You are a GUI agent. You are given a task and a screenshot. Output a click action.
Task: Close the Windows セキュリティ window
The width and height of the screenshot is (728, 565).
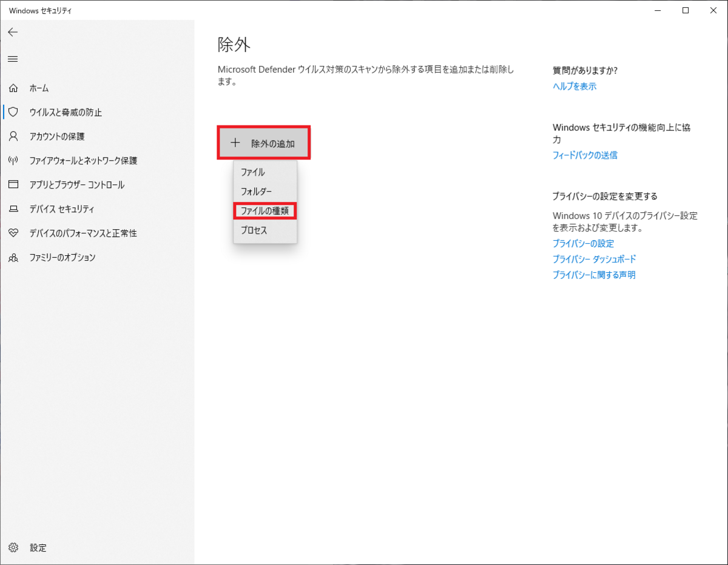click(712, 10)
